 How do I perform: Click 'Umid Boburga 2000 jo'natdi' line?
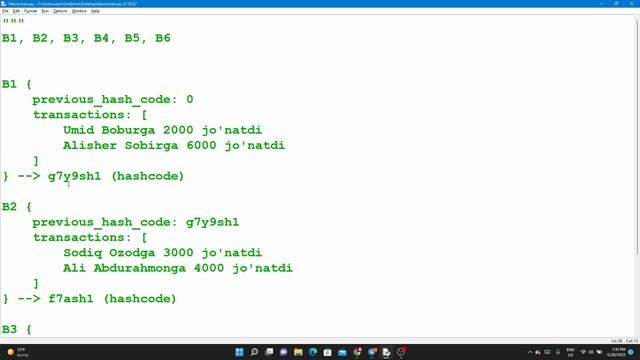point(162,130)
